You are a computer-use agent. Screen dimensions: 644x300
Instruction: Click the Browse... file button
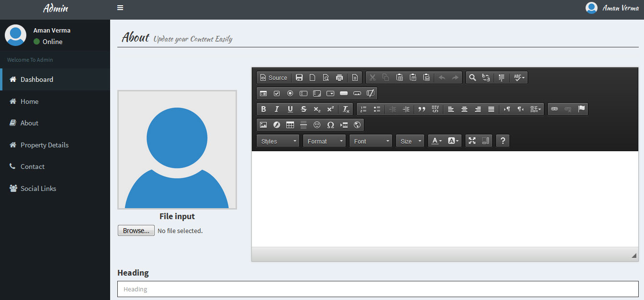136,231
